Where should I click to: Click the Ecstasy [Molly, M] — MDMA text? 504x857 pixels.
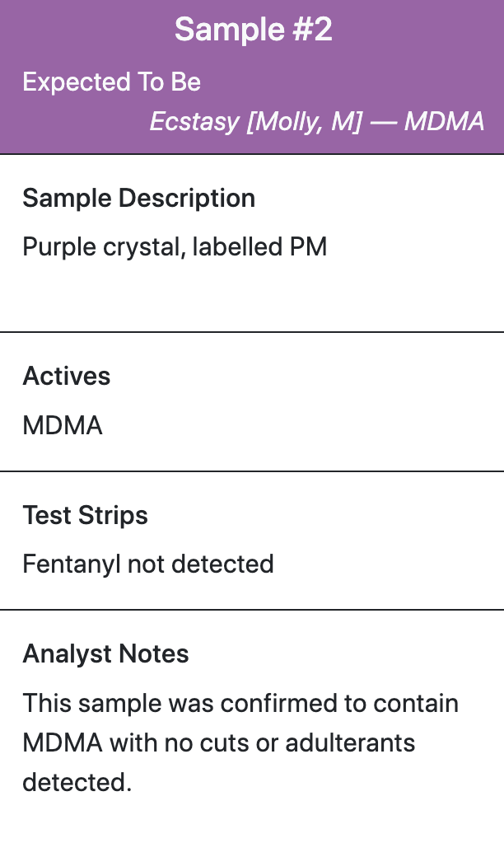[317, 121]
